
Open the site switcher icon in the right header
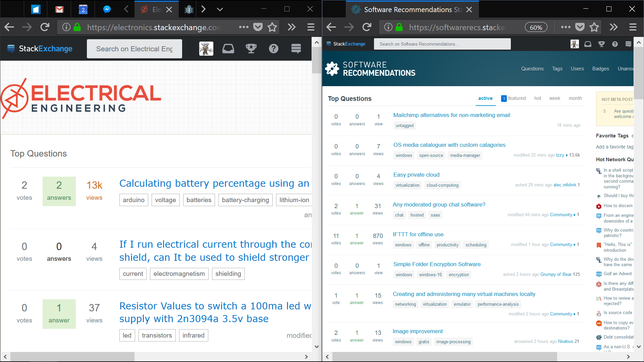tap(628, 44)
